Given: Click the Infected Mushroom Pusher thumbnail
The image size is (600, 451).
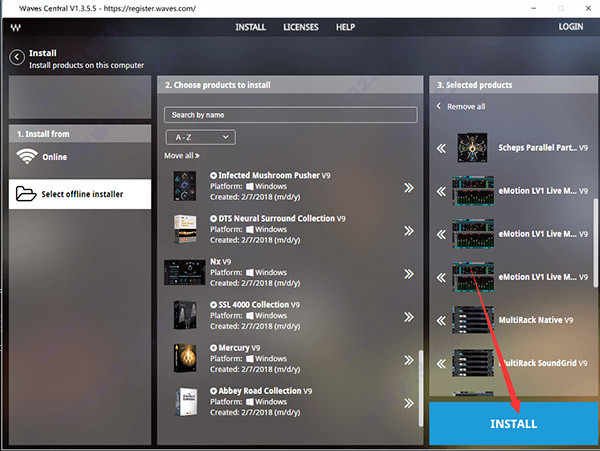Looking at the screenshot, I should [x=185, y=186].
